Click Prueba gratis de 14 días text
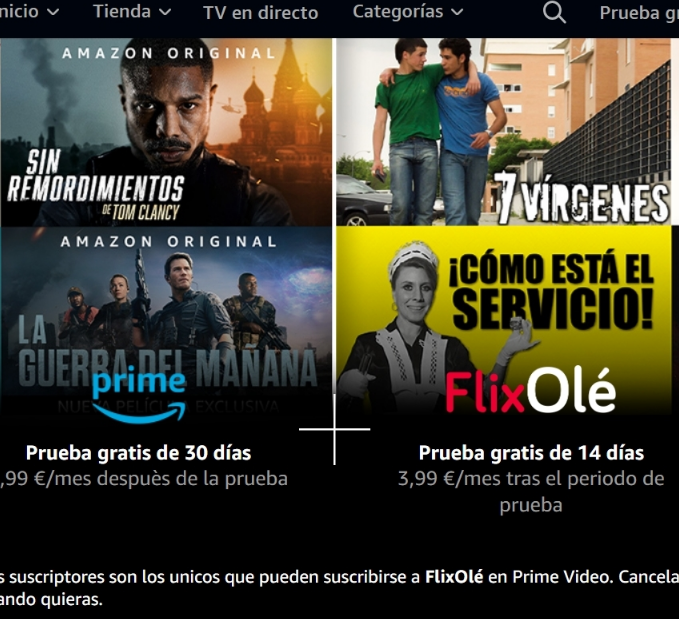679x619 pixels. coord(531,453)
